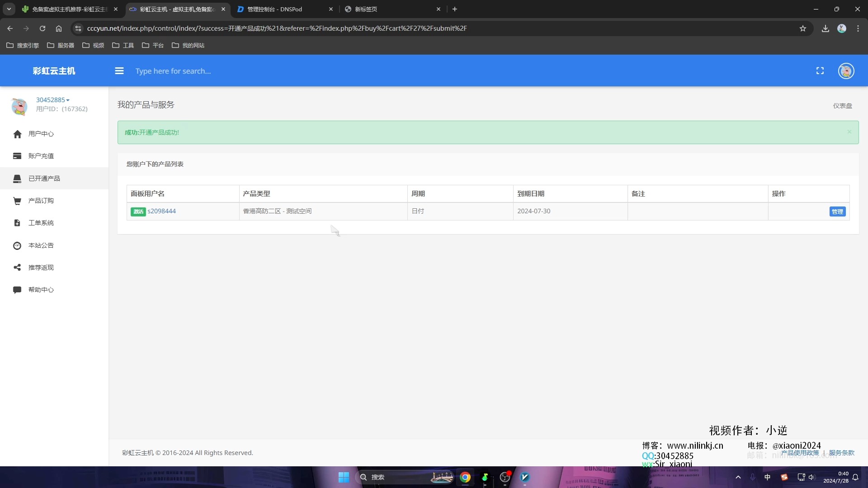Open 本站公告 in sidebar

click(41, 245)
